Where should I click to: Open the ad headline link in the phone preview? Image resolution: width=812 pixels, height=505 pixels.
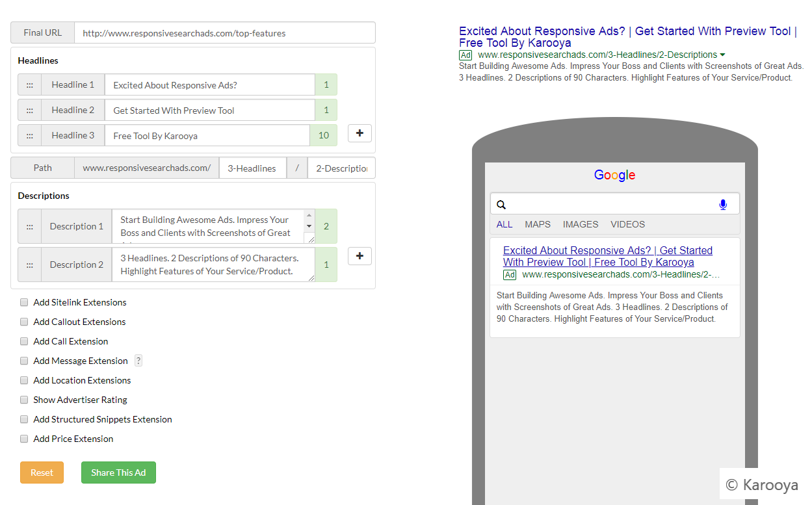607,256
